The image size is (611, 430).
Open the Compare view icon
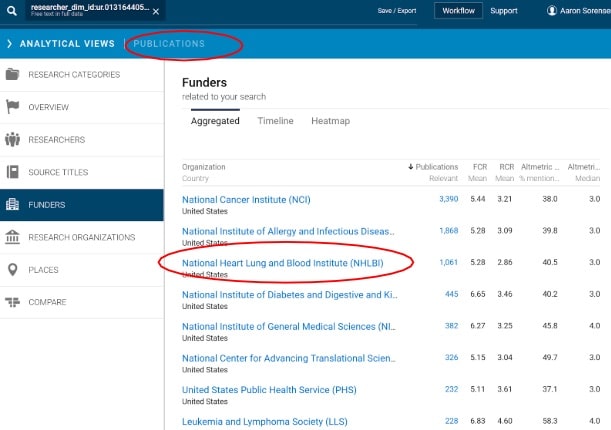[13, 302]
